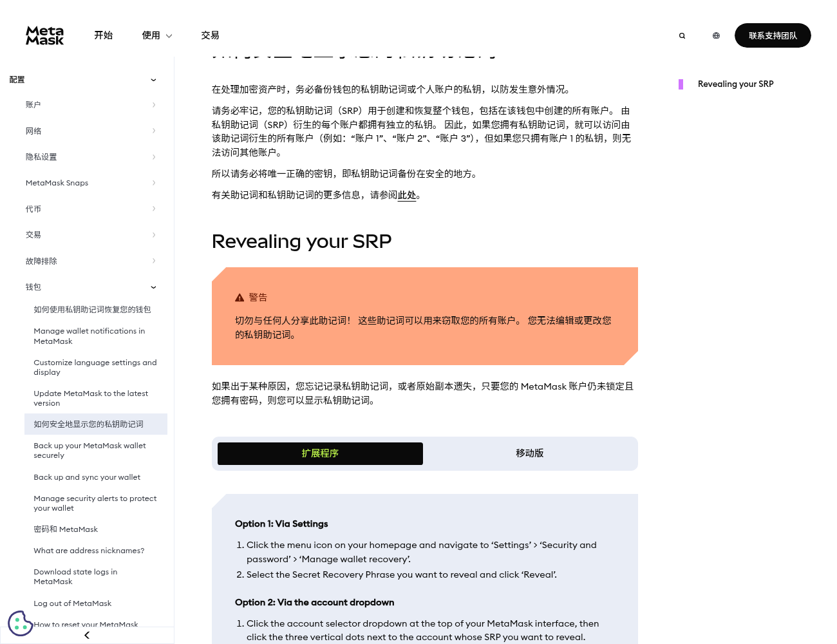This screenshot has width=837, height=644.
Task: Collapse the 配置 section chevron
Action: tap(153, 80)
